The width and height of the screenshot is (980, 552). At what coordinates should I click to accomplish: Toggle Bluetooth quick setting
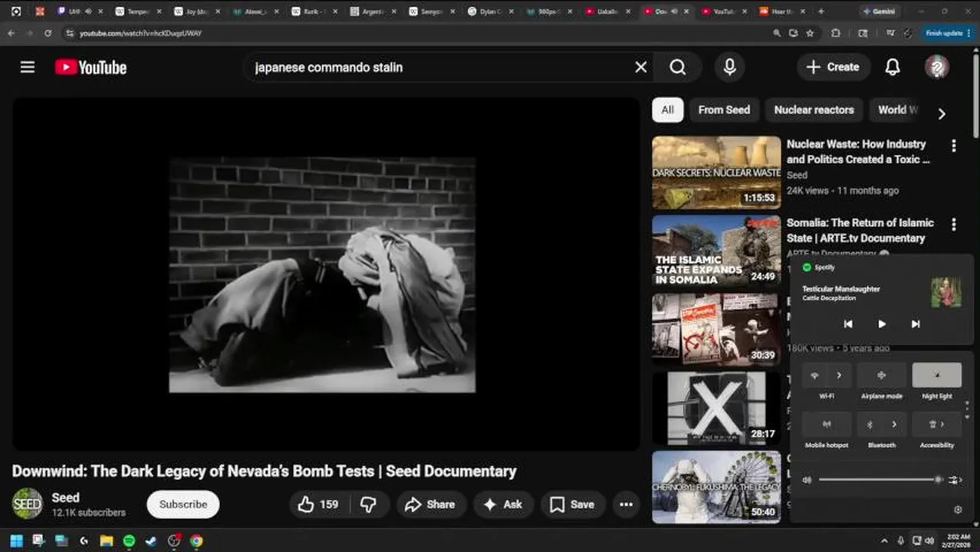click(x=870, y=424)
